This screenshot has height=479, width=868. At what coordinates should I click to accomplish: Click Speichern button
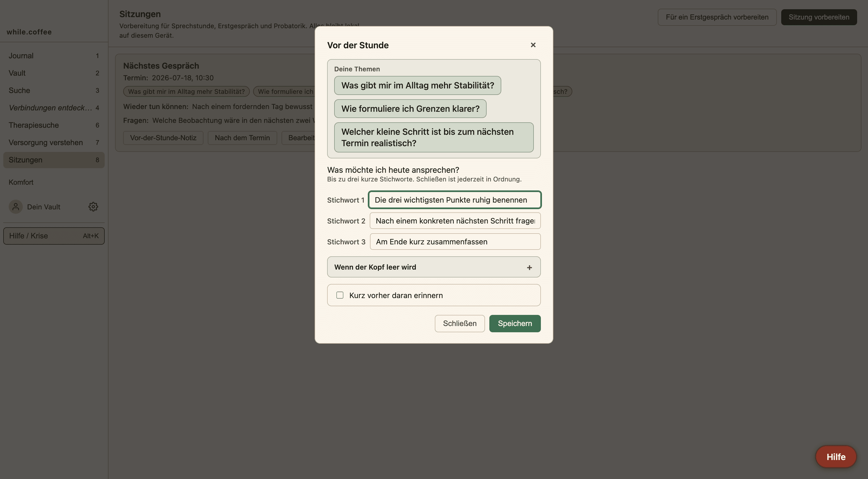[515, 323]
